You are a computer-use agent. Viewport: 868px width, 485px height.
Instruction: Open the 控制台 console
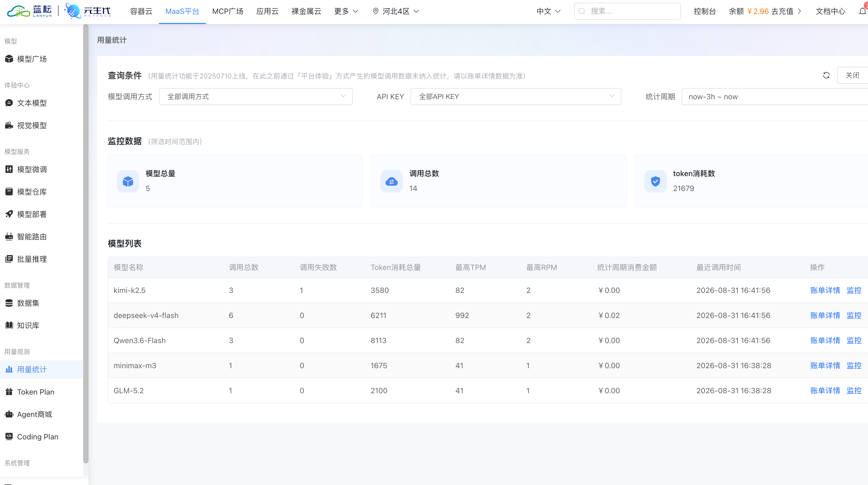(x=705, y=11)
